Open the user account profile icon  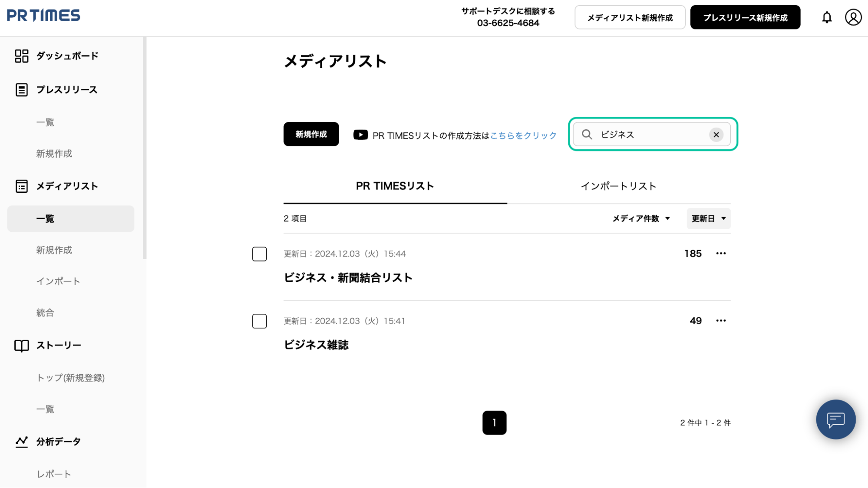pos(853,17)
